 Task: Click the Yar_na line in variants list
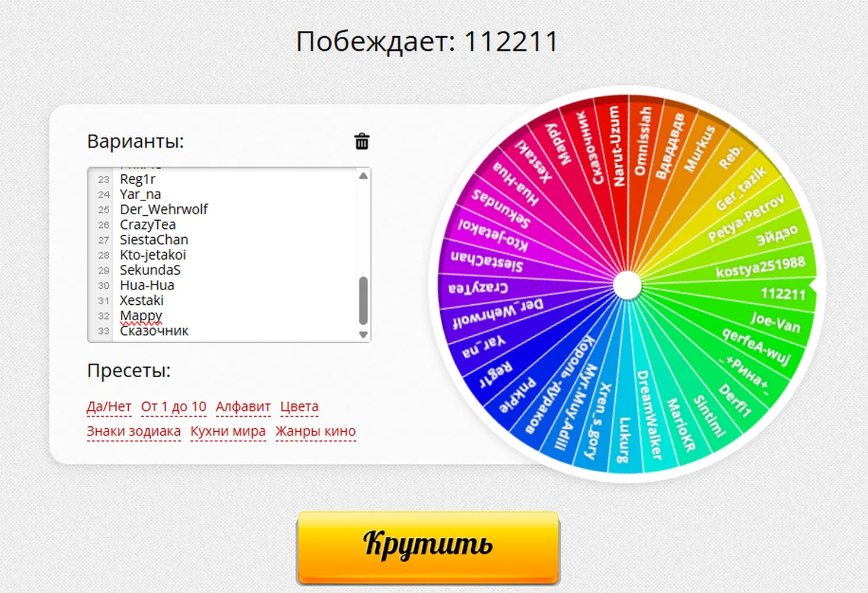click(140, 195)
